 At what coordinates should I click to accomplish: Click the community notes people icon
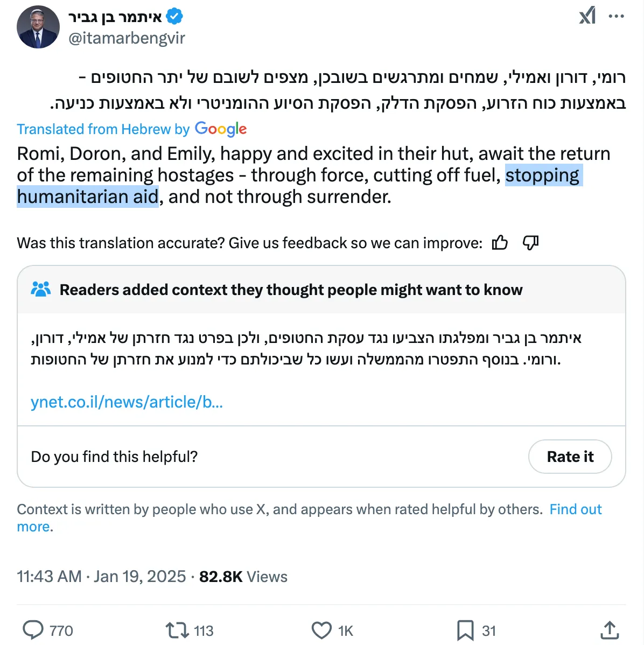point(41,290)
